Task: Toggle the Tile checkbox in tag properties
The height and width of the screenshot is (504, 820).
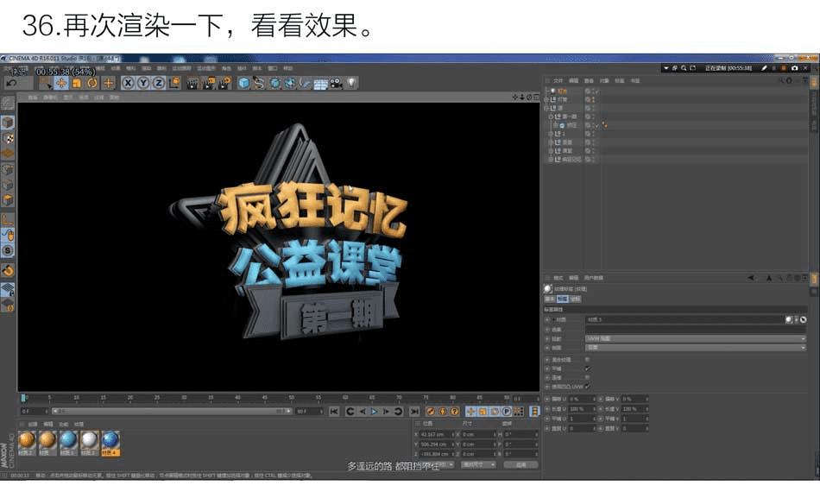Action: point(587,369)
